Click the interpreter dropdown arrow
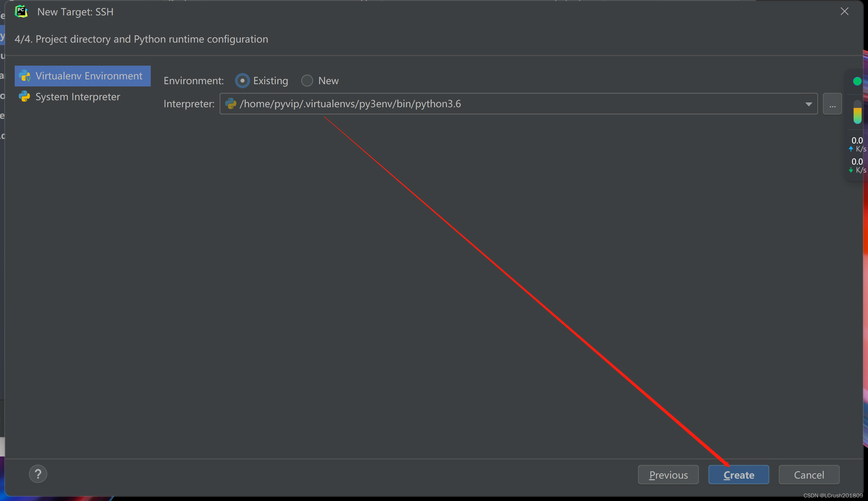Screen dimensions: 868x501 (808, 103)
